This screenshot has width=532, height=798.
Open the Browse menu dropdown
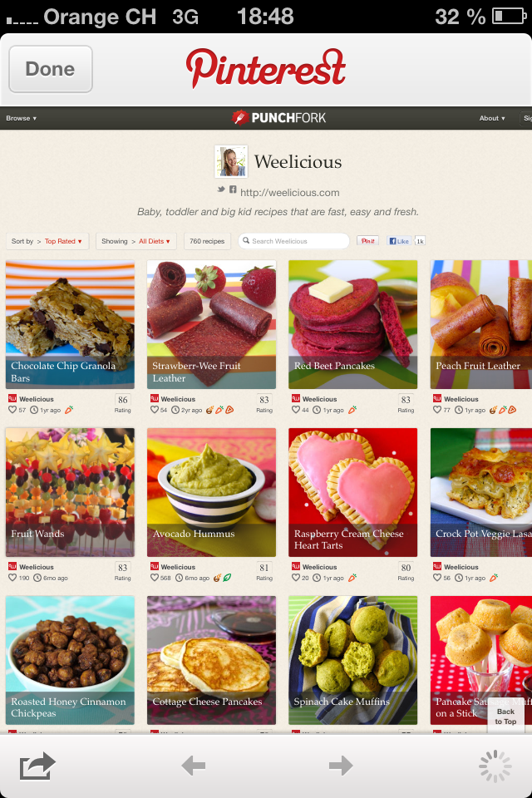tap(21, 118)
